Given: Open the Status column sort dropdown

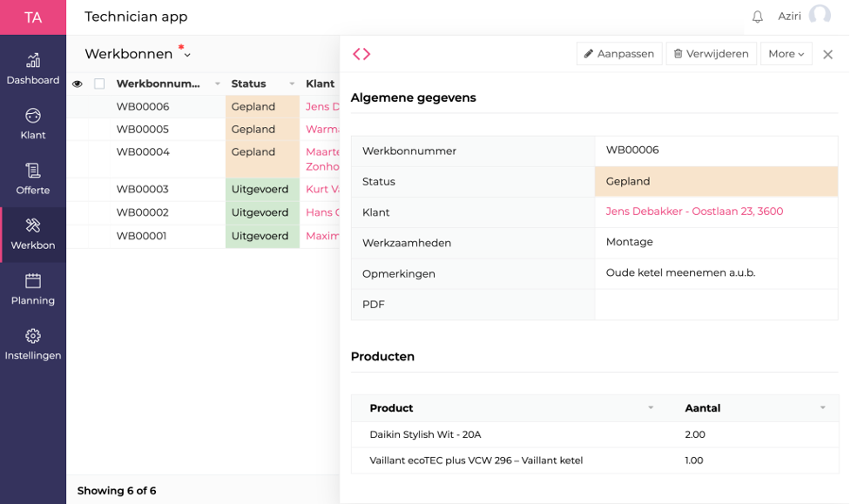Looking at the screenshot, I should click(292, 84).
